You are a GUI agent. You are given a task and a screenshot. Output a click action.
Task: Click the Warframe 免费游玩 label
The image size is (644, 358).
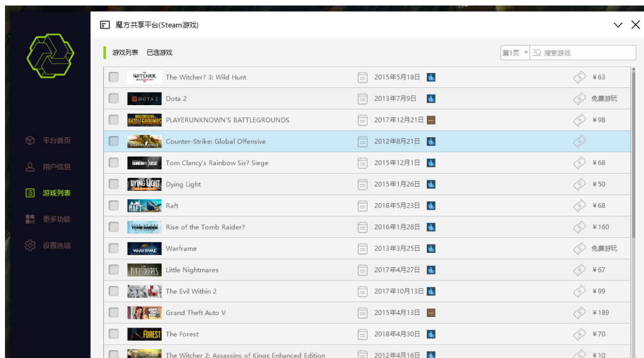(604, 248)
